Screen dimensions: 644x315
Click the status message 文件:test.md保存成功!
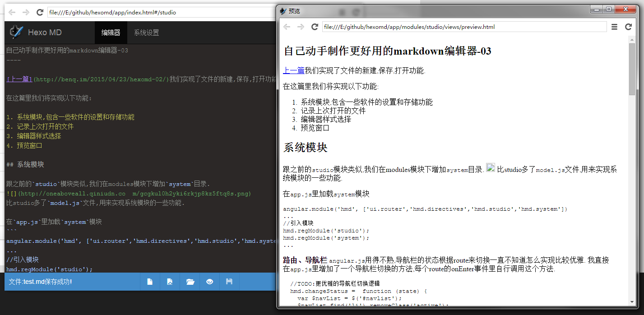[40, 282]
